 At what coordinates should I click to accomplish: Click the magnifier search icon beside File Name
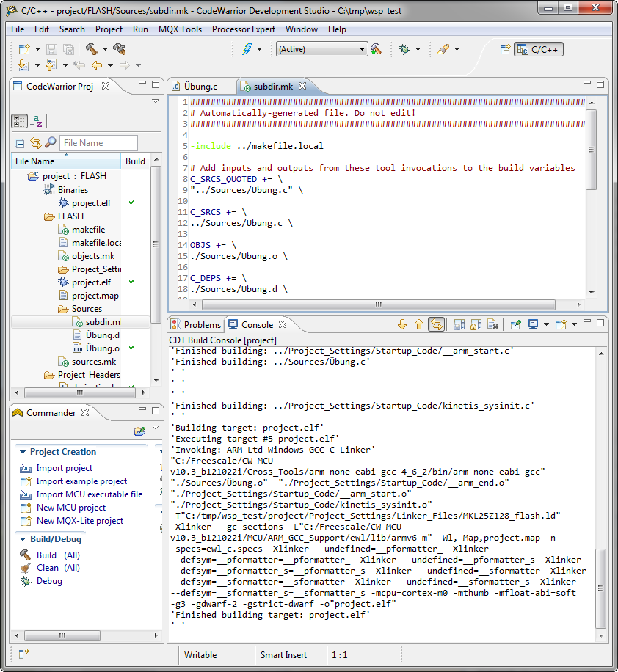coord(50,143)
